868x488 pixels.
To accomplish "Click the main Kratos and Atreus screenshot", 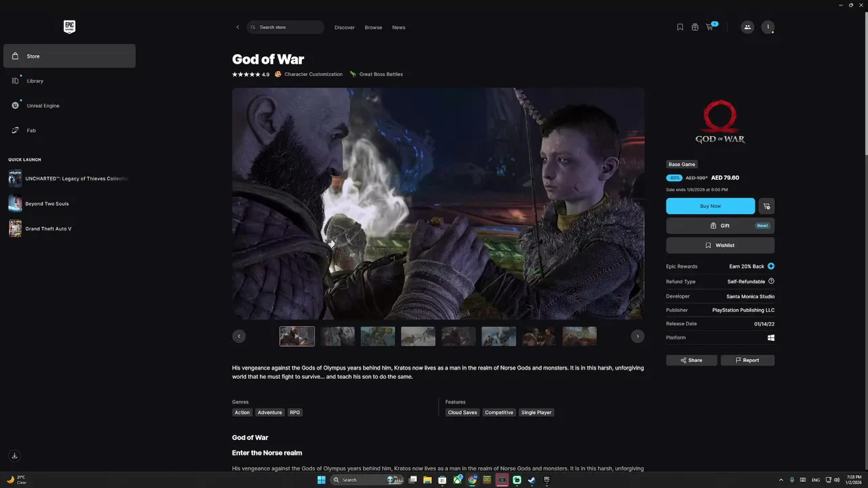I will (438, 203).
